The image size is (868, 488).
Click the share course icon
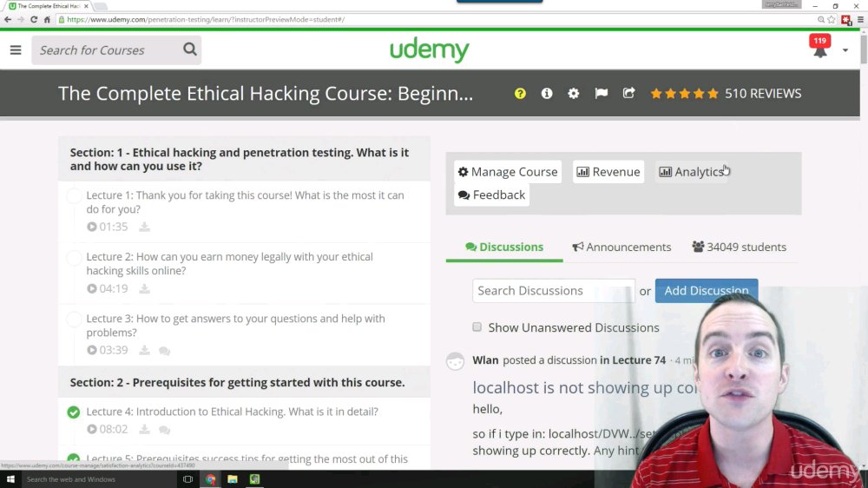pyautogui.click(x=628, y=94)
